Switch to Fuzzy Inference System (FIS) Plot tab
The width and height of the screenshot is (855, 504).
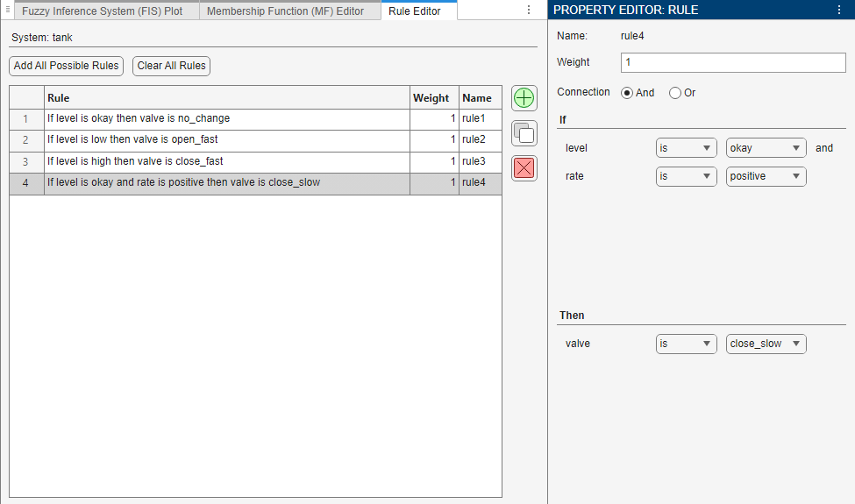pos(102,11)
